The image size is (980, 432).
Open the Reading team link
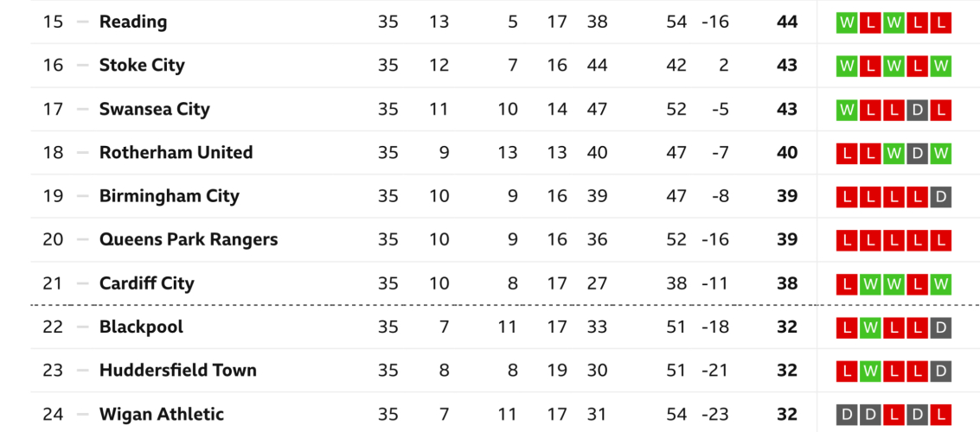click(x=133, y=22)
